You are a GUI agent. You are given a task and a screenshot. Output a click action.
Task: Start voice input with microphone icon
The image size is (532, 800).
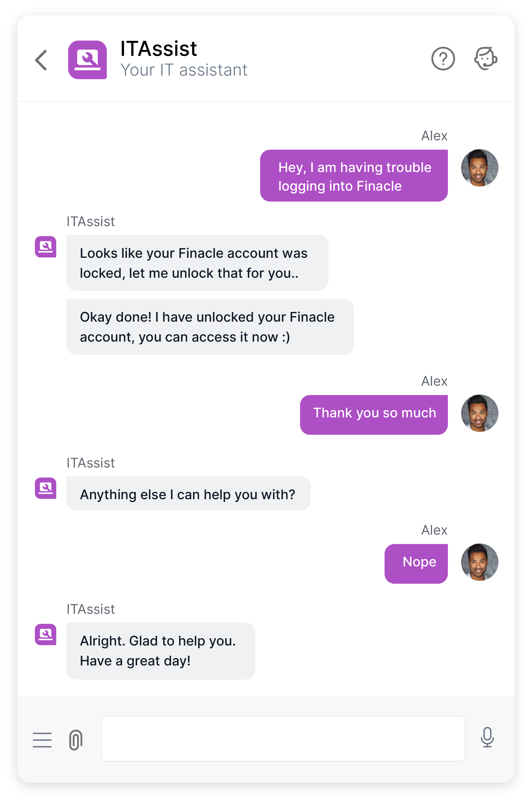point(487,737)
